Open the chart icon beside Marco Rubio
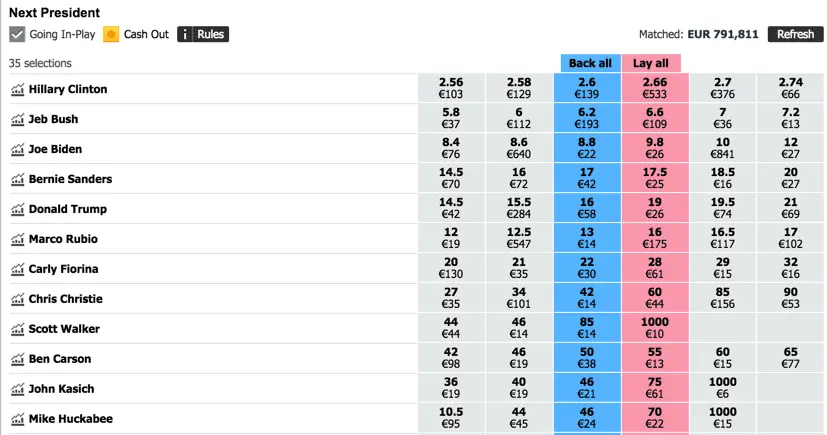The width and height of the screenshot is (827, 435). (x=17, y=240)
